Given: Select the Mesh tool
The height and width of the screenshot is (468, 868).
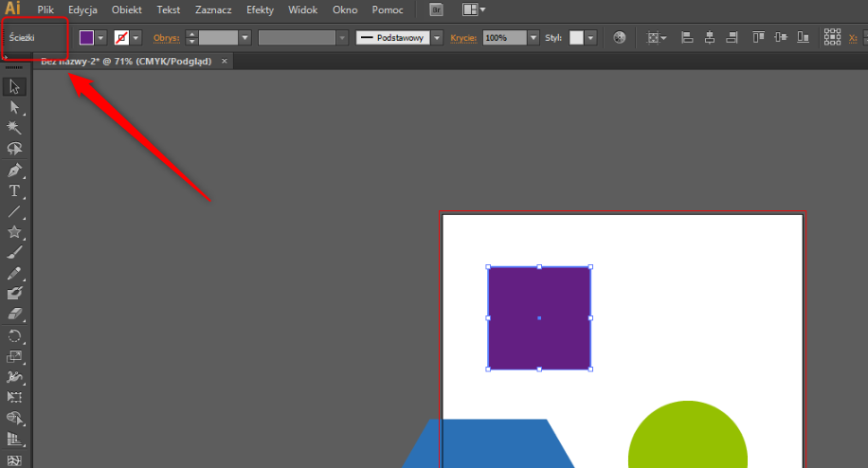Looking at the screenshot, I should tap(14, 459).
